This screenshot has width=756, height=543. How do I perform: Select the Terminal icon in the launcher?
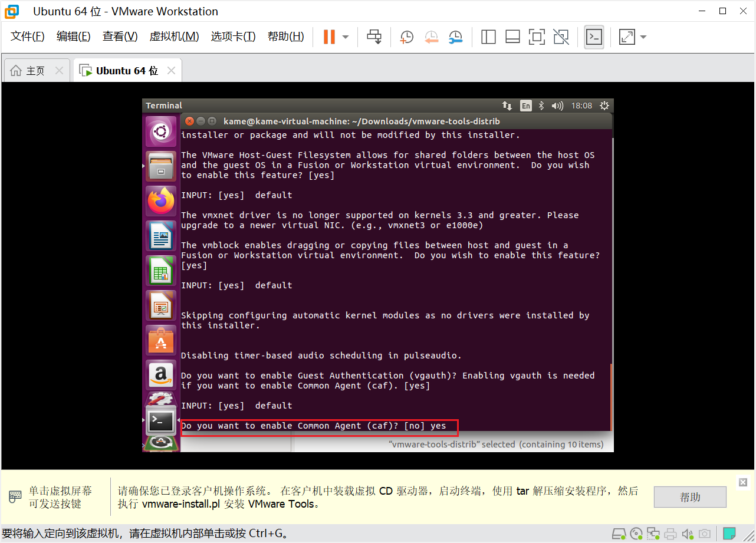click(x=161, y=420)
